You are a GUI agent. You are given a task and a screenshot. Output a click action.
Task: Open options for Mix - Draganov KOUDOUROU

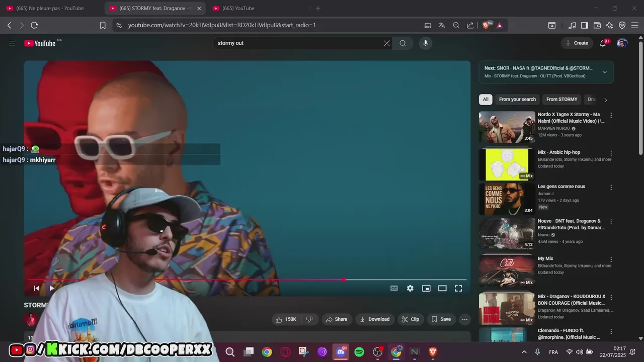pyautogui.click(x=611, y=297)
